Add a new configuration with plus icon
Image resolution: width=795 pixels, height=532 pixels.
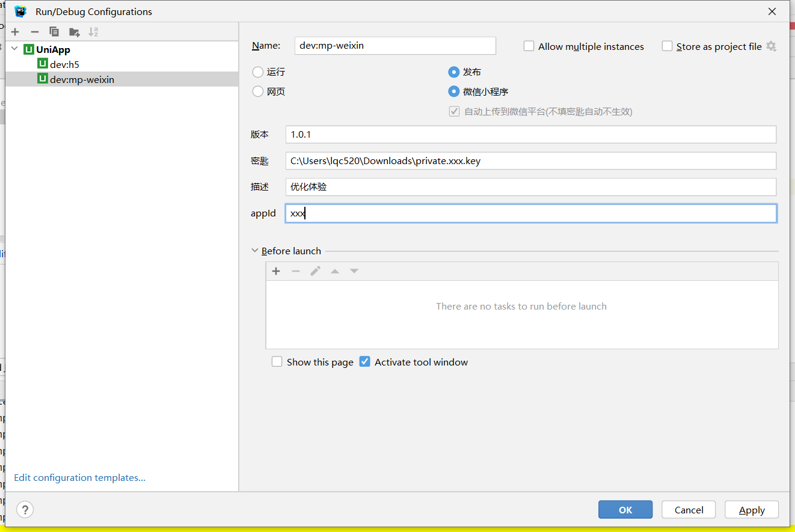pyautogui.click(x=15, y=32)
